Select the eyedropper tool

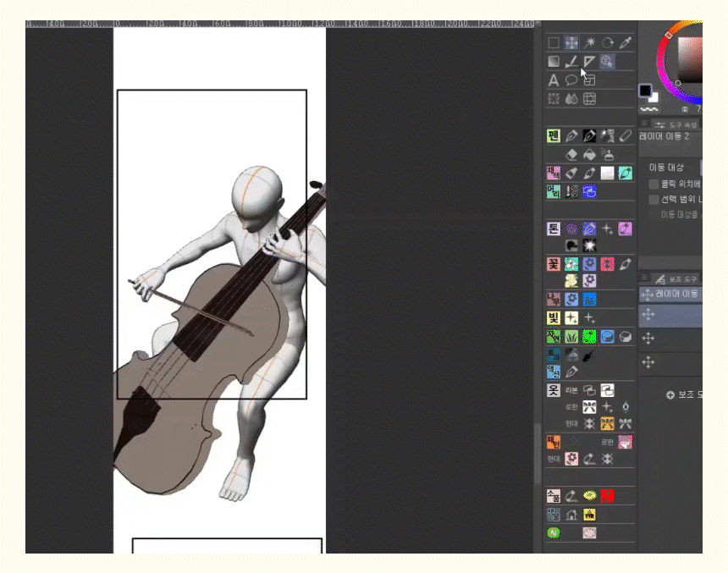pyautogui.click(x=626, y=42)
